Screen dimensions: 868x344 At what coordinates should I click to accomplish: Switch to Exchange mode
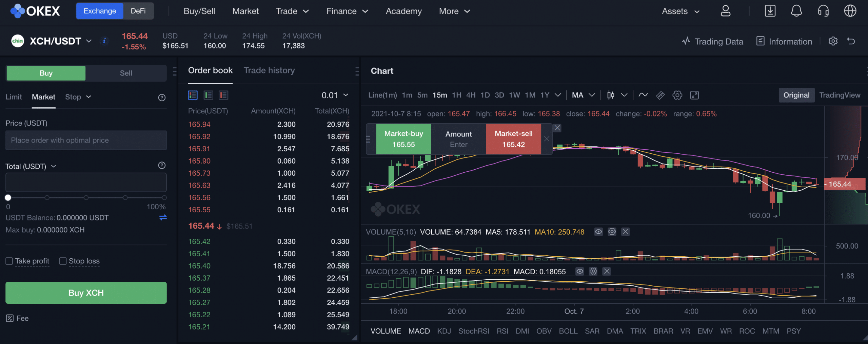[x=100, y=11]
